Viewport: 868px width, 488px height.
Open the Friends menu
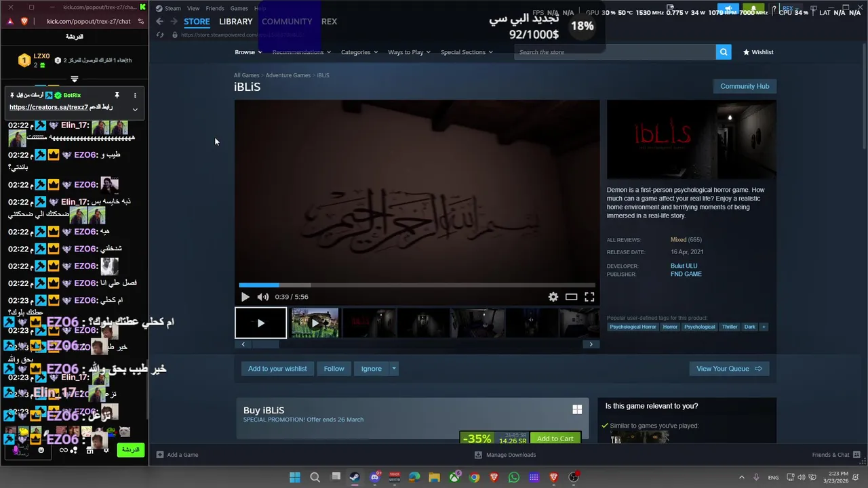(215, 8)
